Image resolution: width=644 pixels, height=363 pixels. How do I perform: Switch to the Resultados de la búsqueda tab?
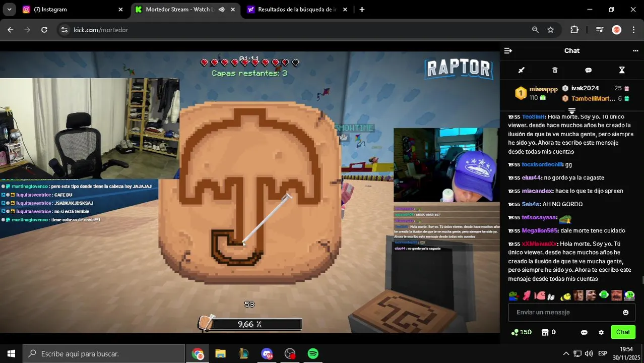click(x=298, y=10)
